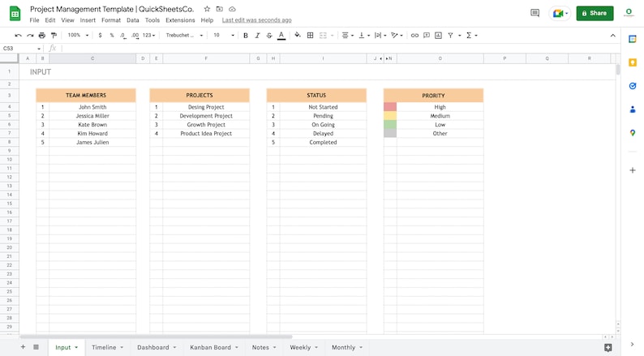Open Input tab dropdown arrow

coord(76,347)
